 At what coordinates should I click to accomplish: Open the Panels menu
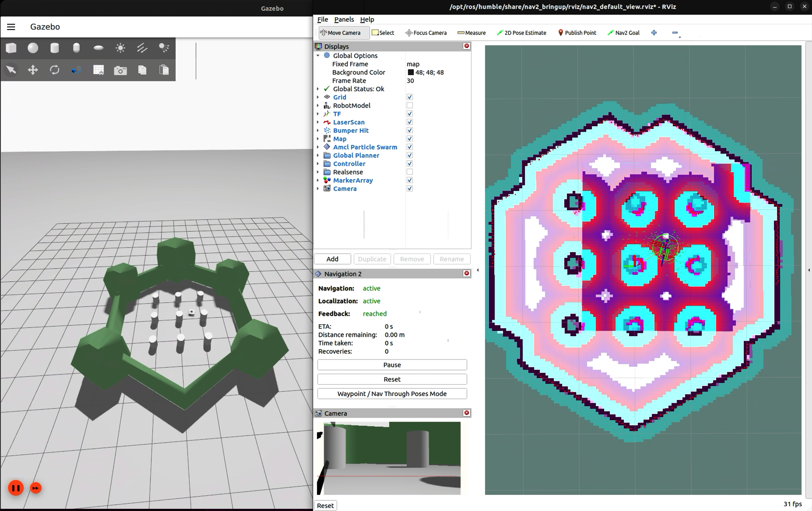click(344, 20)
